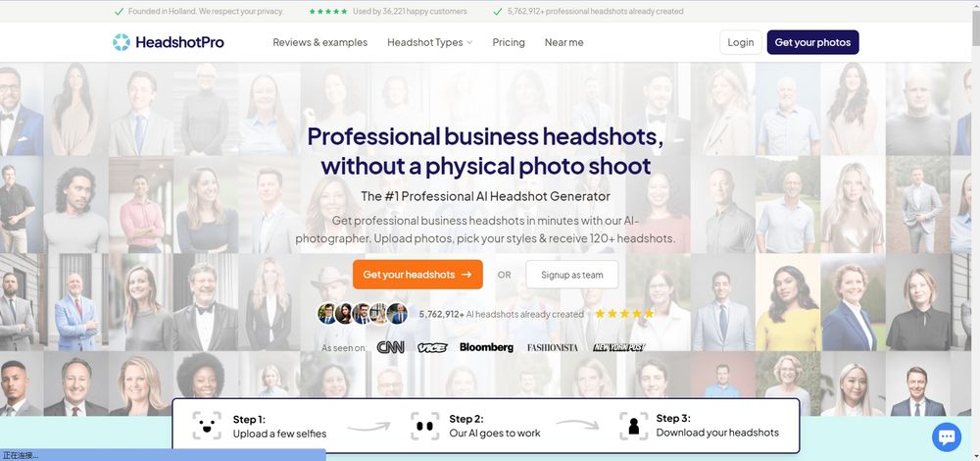980x461 pixels.
Task: Click the Step 2 AI scanning icon
Action: tap(425, 426)
